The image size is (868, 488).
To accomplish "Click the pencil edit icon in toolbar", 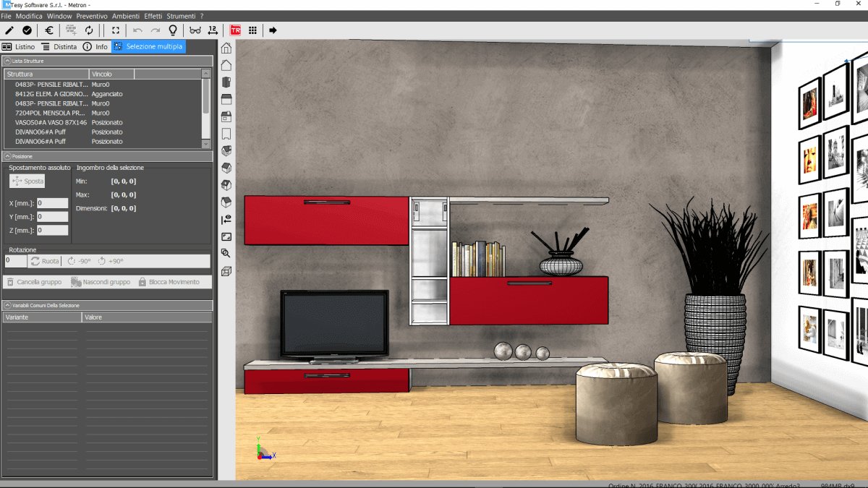I will [9, 30].
